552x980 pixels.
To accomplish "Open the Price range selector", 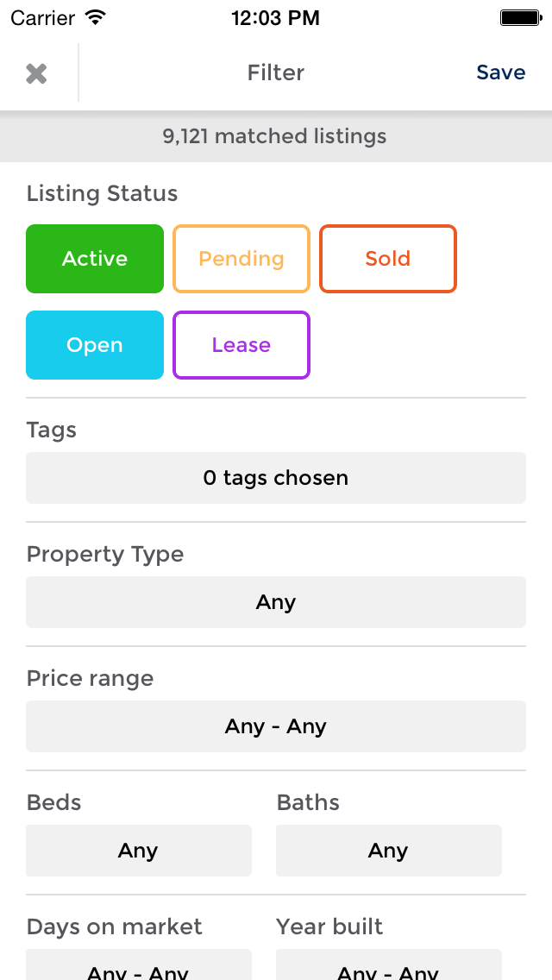I will [276, 726].
